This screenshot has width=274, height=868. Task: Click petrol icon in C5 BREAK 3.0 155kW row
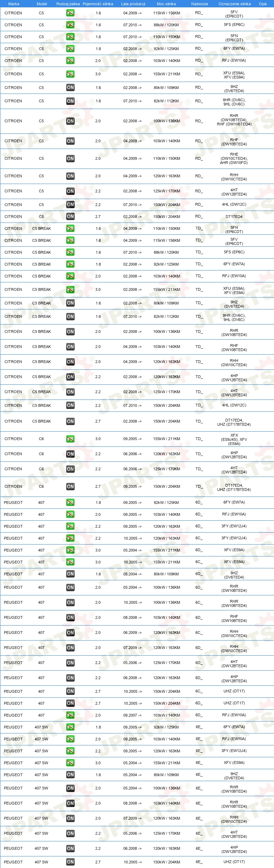(70, 290)
